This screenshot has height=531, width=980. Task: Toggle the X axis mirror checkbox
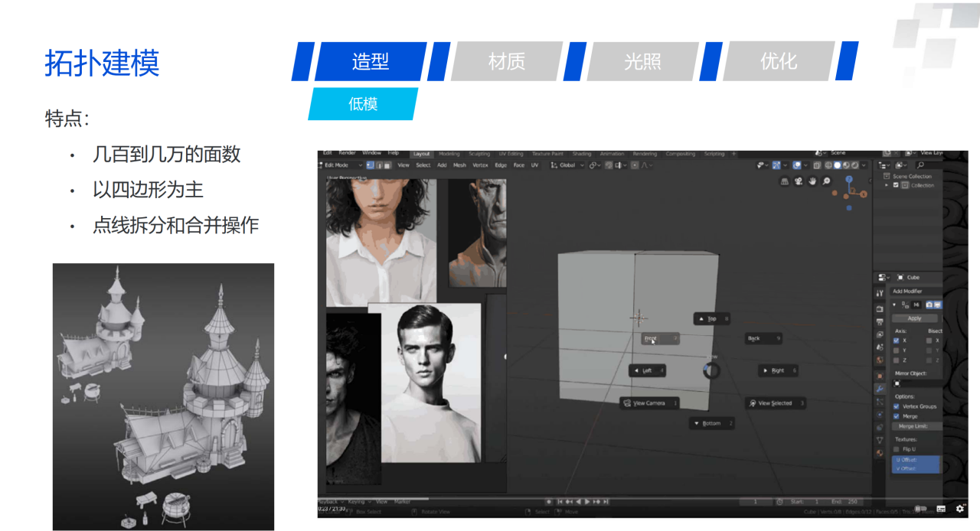[x=897, y=340]
